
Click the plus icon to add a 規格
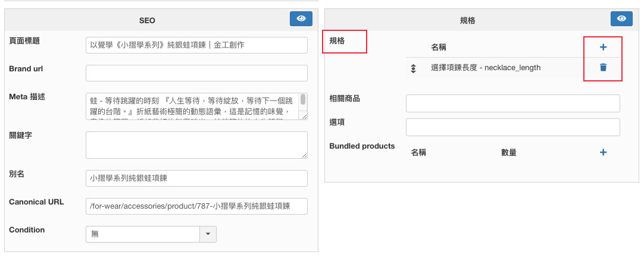click(603, 47)
